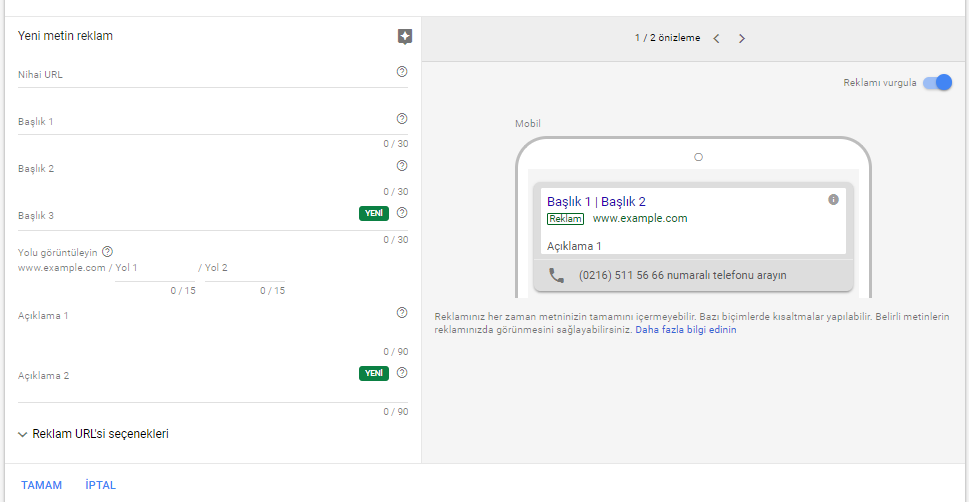The width and height of the screenshot is (969, 502).
Task: Click the help icon for Başlık 2
Action: point(402,166)
